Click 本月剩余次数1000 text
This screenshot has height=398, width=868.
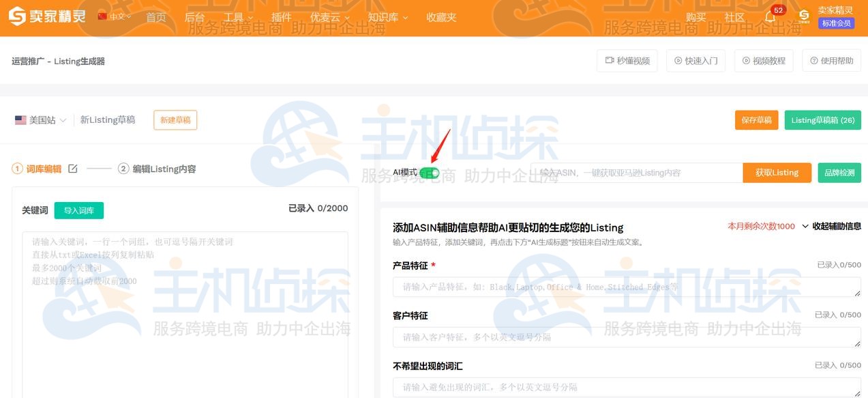pyautogui.click(x=761, y=226)
